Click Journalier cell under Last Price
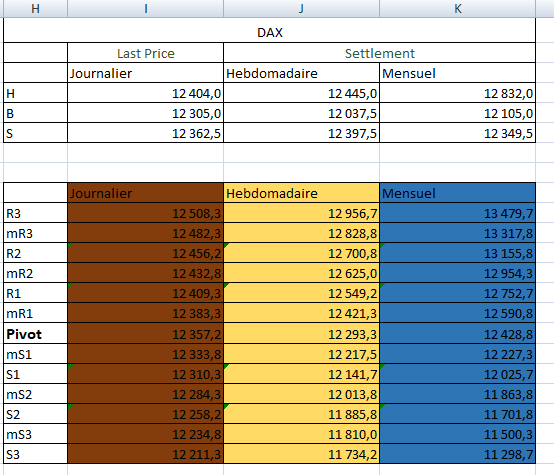The height and width of the screenshot is (475, 554). (146, 73)
